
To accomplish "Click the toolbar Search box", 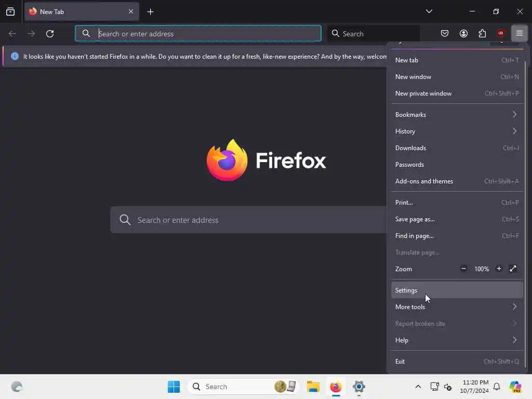I will [x=374, y=33].
